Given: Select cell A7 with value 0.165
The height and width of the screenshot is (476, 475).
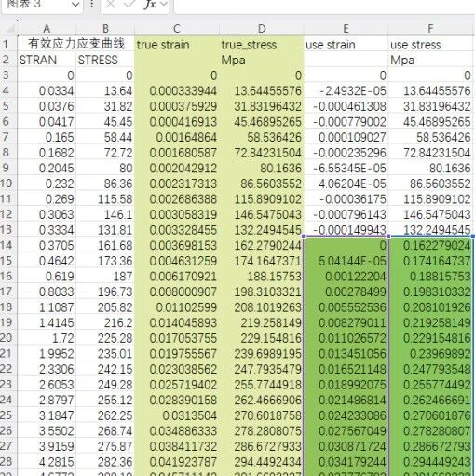Looking at the screenshot, I should point(47,137).
